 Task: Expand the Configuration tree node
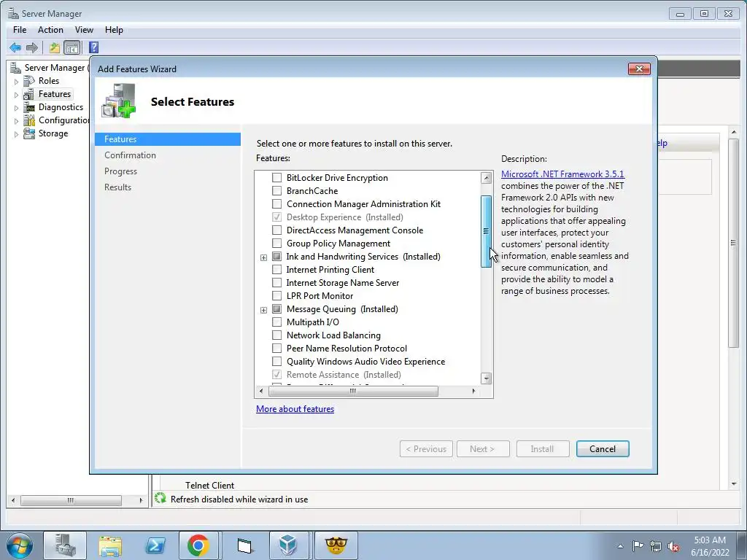(x=16, y=121)
